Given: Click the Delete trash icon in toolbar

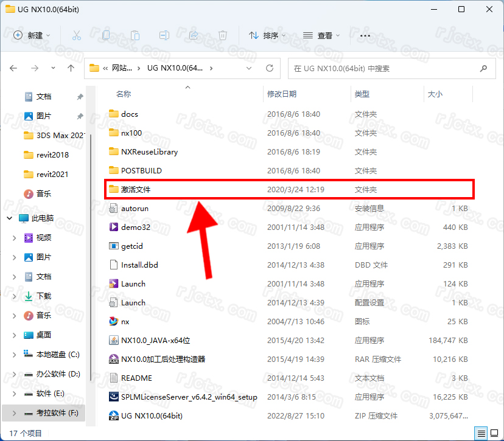Looking at the screenshot, I should [223, 35].
